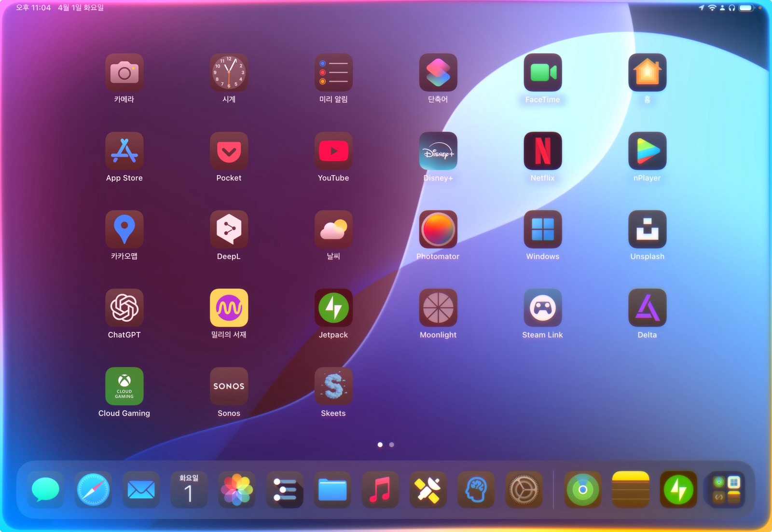This screenshot has height=532, width=772.
Task: Open the bulleted list task app in dock
Action: pos(285,490)
